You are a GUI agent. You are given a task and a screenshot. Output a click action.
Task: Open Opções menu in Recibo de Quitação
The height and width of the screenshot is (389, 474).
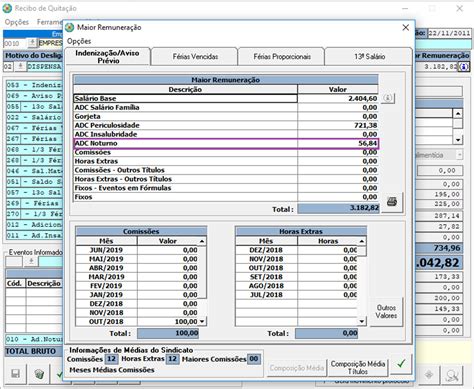(x=17, y=22)
